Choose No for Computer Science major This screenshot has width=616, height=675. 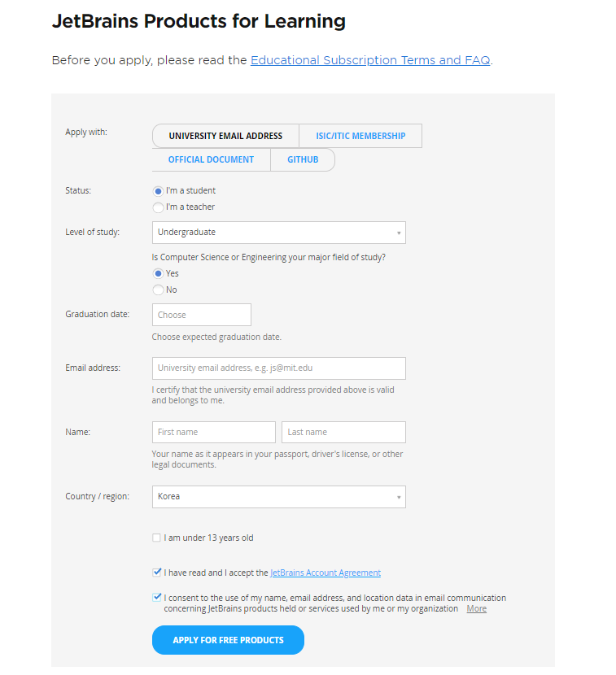[158, 290]
